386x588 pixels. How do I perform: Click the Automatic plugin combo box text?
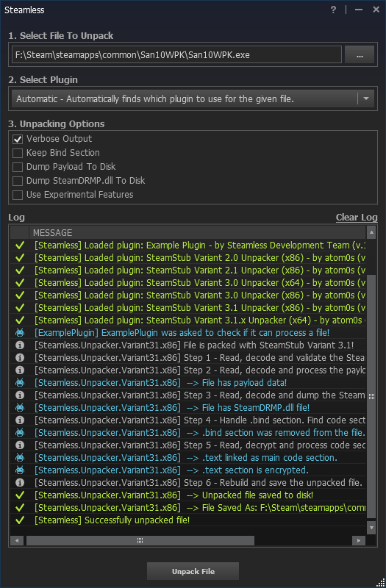tap(155, 99)
